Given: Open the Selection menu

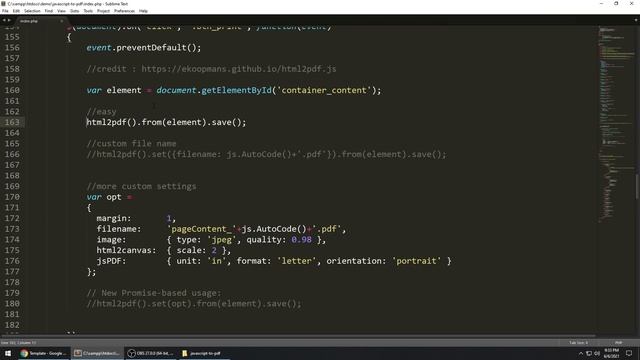Looking at the screenshot, I should 32,11.
